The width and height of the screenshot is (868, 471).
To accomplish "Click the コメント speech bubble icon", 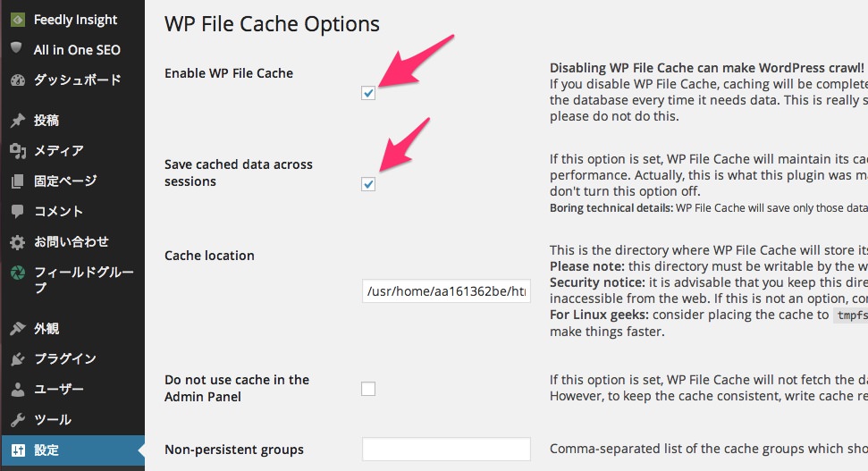I will (18, 211).
